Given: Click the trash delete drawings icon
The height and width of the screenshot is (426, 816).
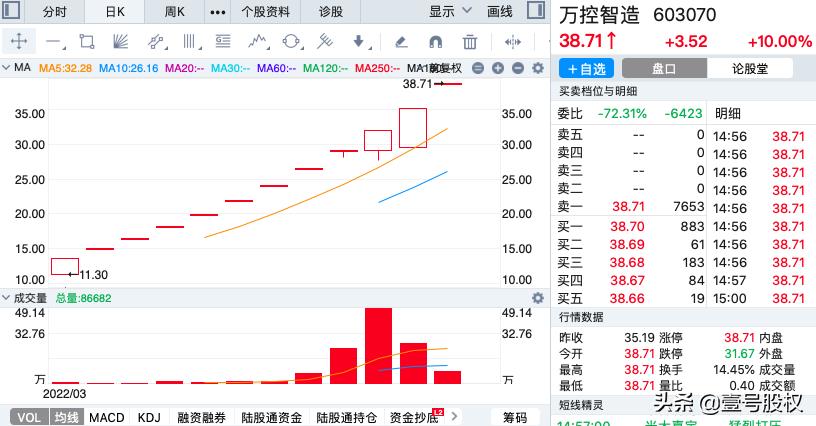Looking at the screenshot, I should click(x=469, y=42).
